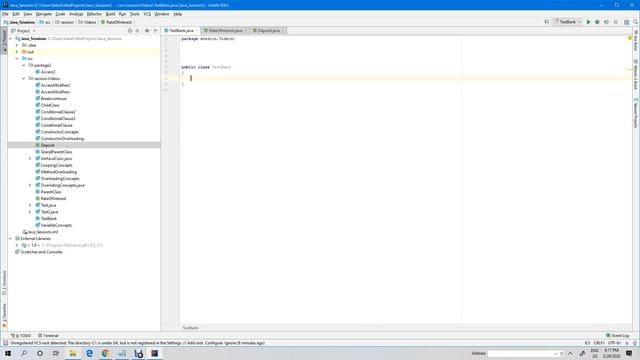Open Project panel settings gear icon
Viewport: 640px width, 360px height.
[x=147, y=31]
